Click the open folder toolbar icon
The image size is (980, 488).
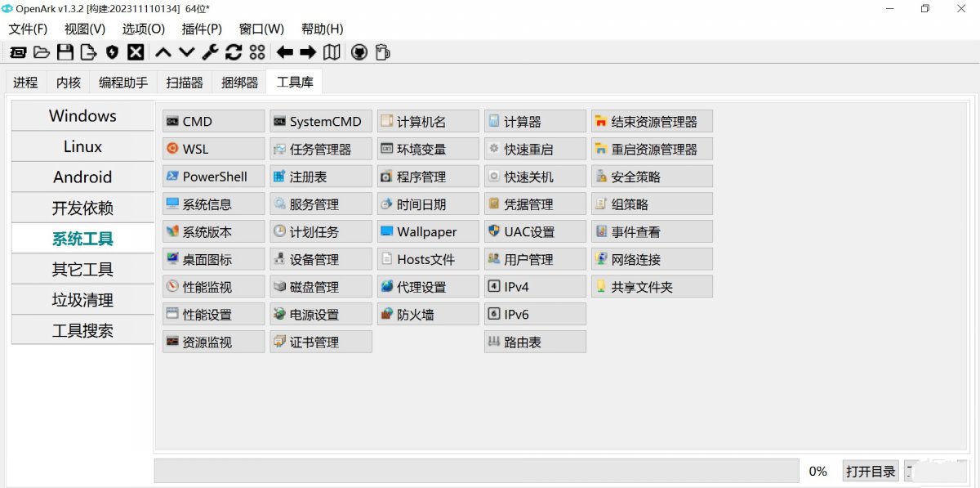[42, 52]
